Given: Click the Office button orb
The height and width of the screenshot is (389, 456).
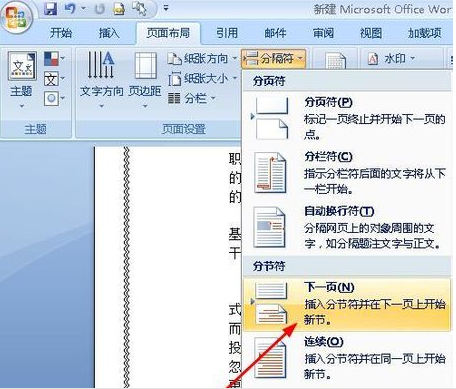Looking at the screenshot, I should coord(17,17).
